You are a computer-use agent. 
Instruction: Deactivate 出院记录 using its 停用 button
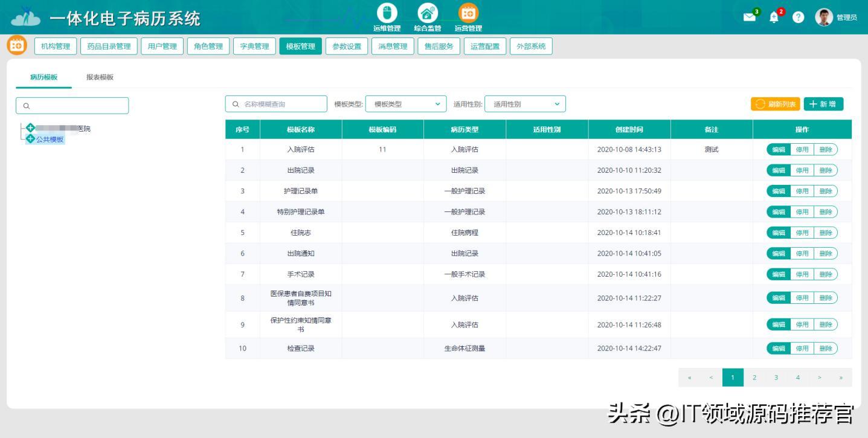point(803,170)
